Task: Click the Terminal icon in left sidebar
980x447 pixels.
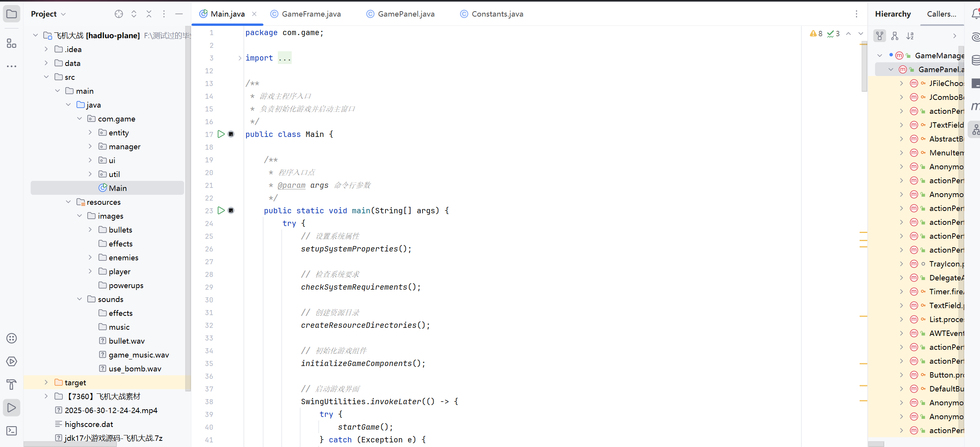Action: pyautogui.click(x=12, y=431)
